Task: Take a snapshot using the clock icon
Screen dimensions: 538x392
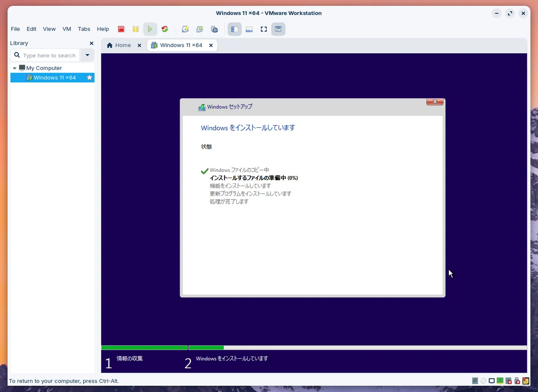Action: pyautogui.click(x=185, y=29)
